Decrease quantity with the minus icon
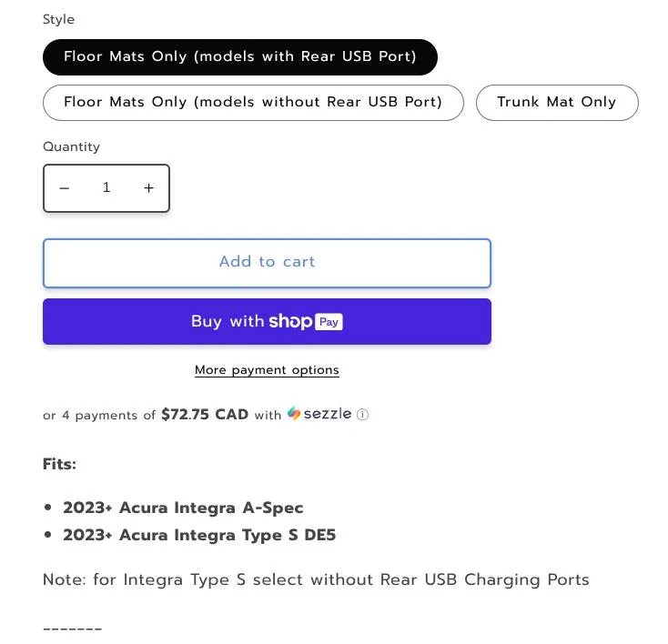This screenshot has height=644, width=668. tap(65, 188)
